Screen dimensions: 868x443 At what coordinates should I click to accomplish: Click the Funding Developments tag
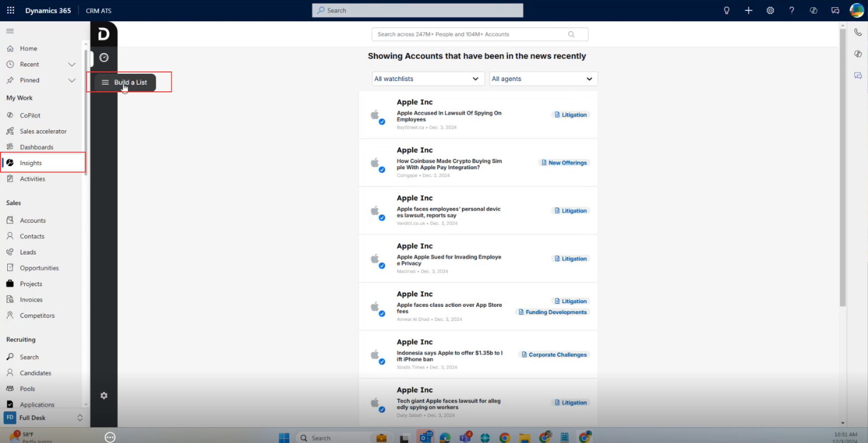pyautogui.click(x=552, y=312)
